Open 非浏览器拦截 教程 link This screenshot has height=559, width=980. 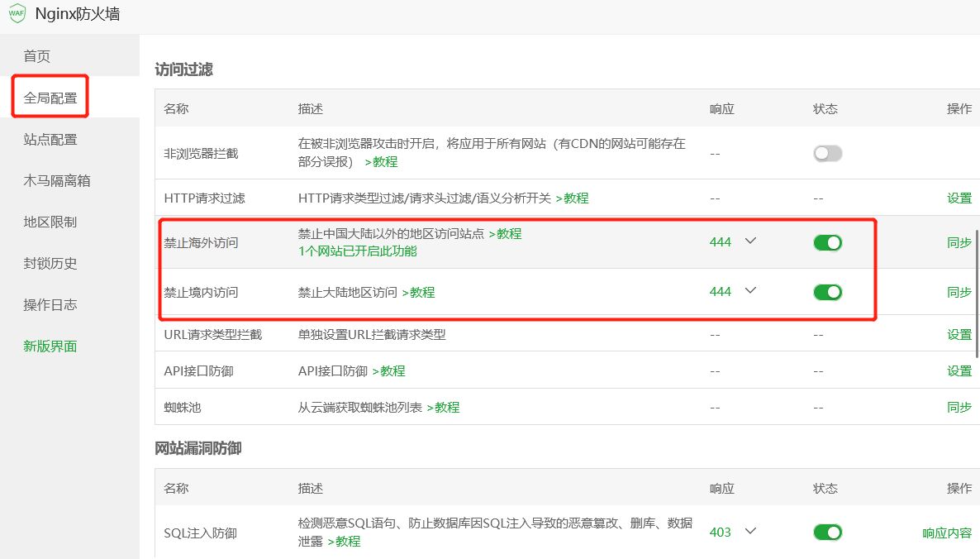[x=381, y=162]
